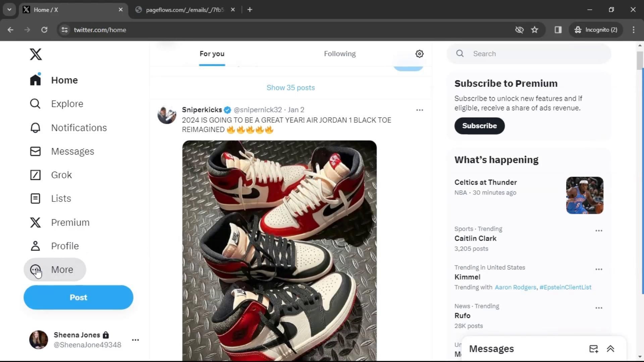
Task: Open timeline settings gear icon
Action: 419,54
